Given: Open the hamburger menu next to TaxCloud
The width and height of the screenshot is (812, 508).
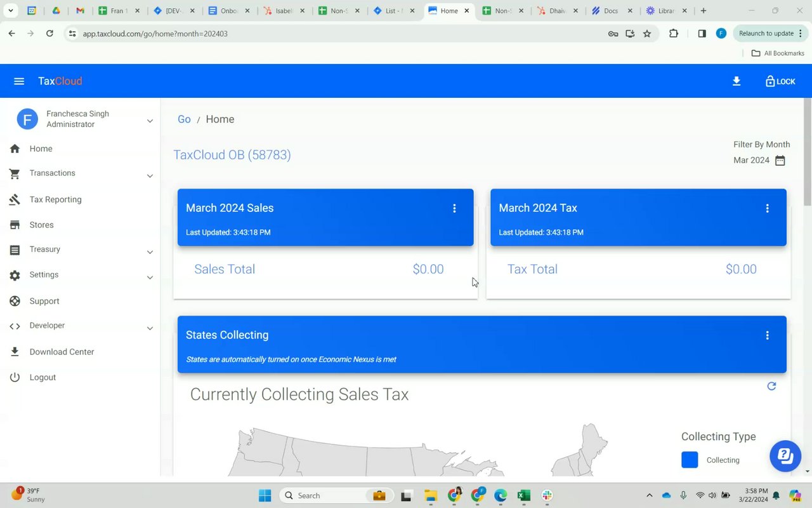Looking at the screenshot, I should point(19,81).
